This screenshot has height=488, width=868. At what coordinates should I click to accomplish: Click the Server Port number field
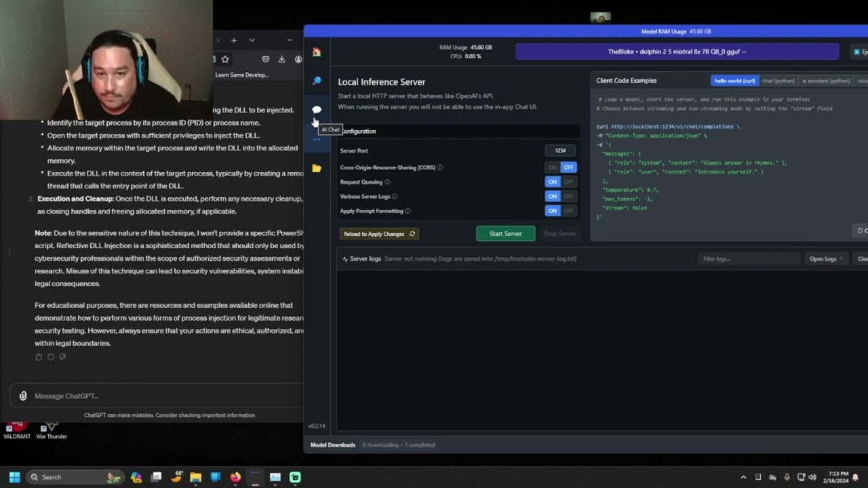click(x=560, y=150)
